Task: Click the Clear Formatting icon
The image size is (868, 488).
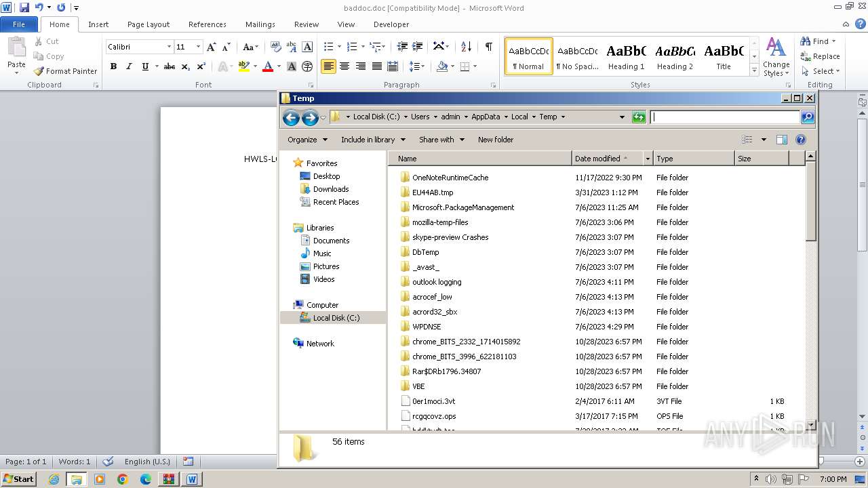Action: coord(276,47)
